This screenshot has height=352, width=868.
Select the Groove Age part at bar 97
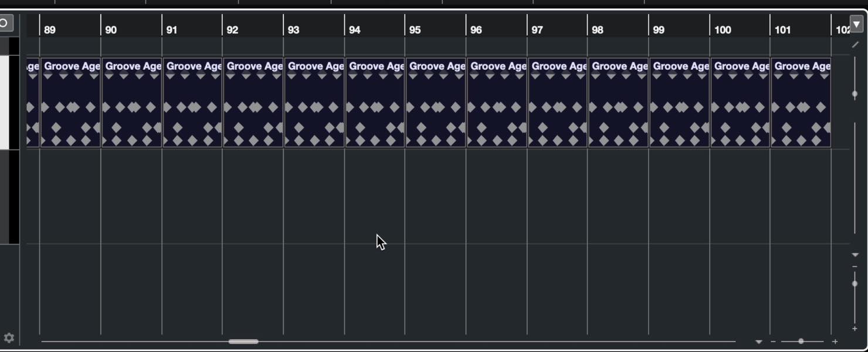tap(557, 103)
